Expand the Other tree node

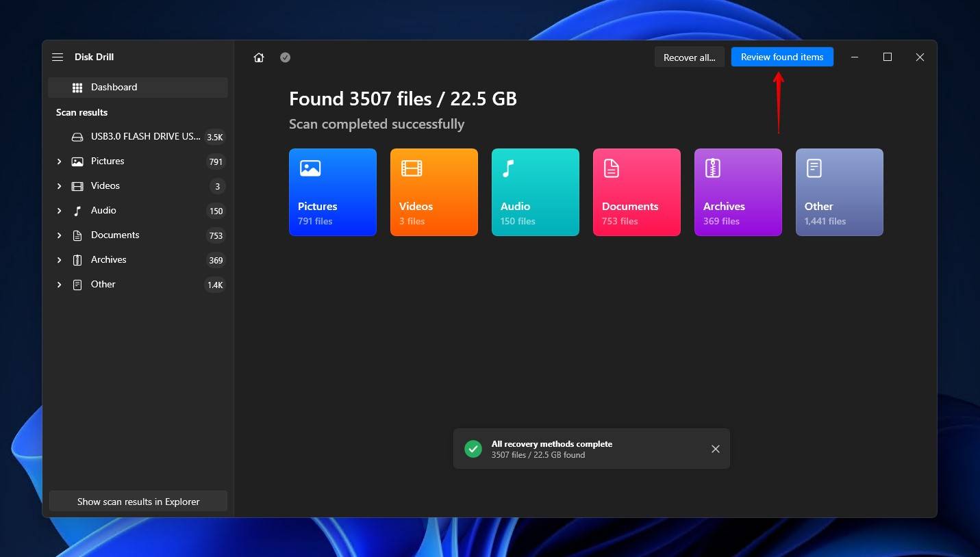point(59,285)
